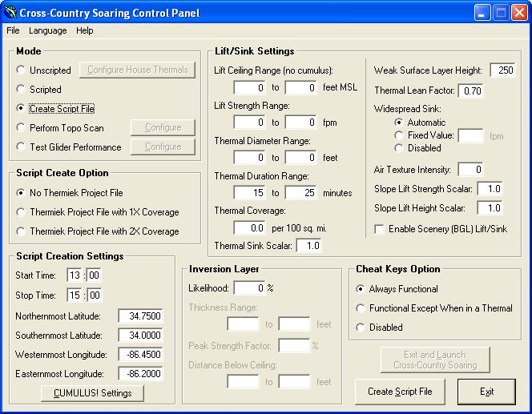This screenshot has width=532, height=414.
Task: Click the Thermal Coverage field
Action: pos(249,228)
